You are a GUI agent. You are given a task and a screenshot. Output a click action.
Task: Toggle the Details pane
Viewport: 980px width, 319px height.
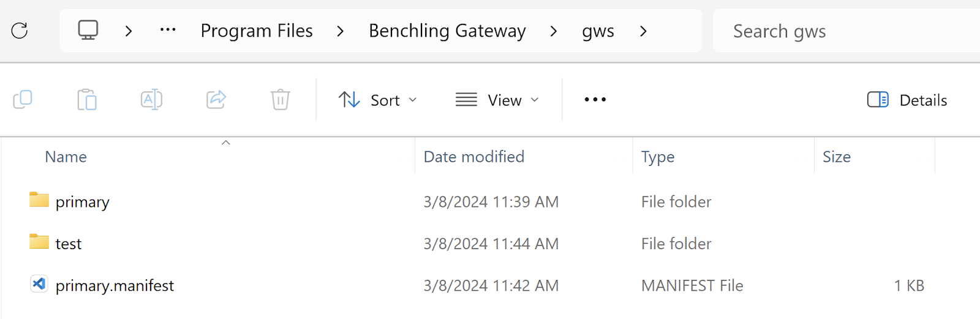pyautogui.click(x=907, y=100)
